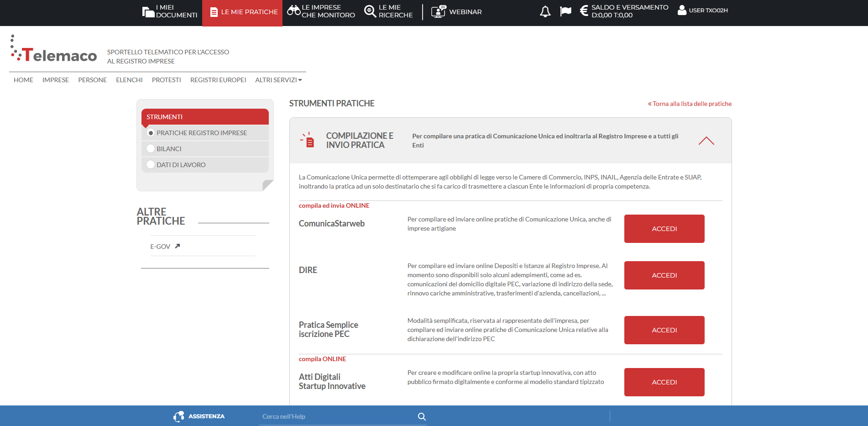The width and height of the screenshot is (868, 426).
Task: Open the user profile icon
Action: [x=682, y=11]
